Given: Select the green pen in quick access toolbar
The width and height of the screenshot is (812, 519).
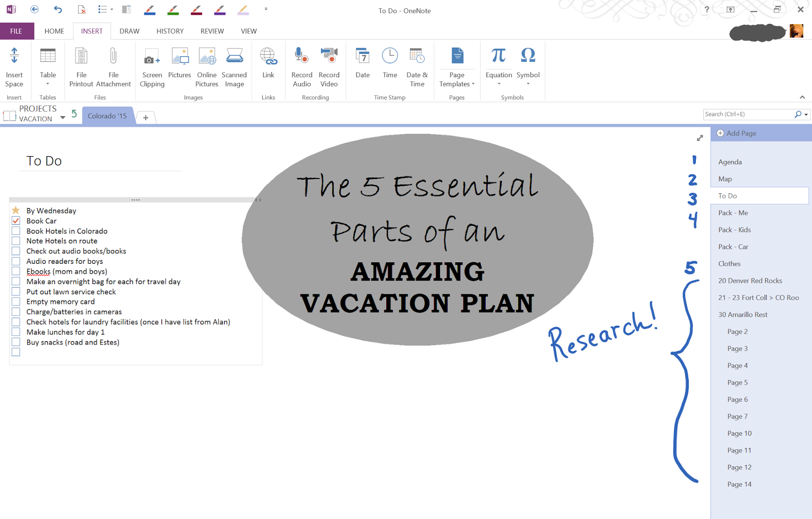Looking at the screenshot, I should point(173,9).
